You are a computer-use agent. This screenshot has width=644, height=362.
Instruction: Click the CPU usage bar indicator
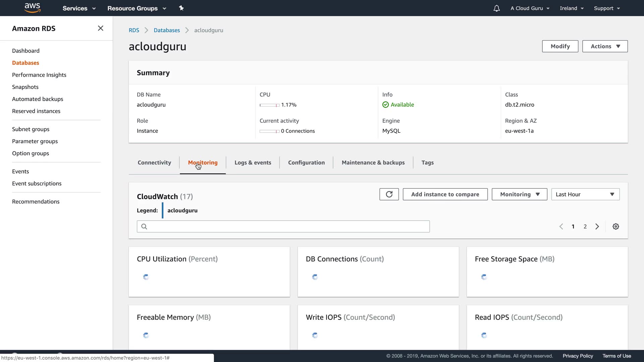[269, 105]
